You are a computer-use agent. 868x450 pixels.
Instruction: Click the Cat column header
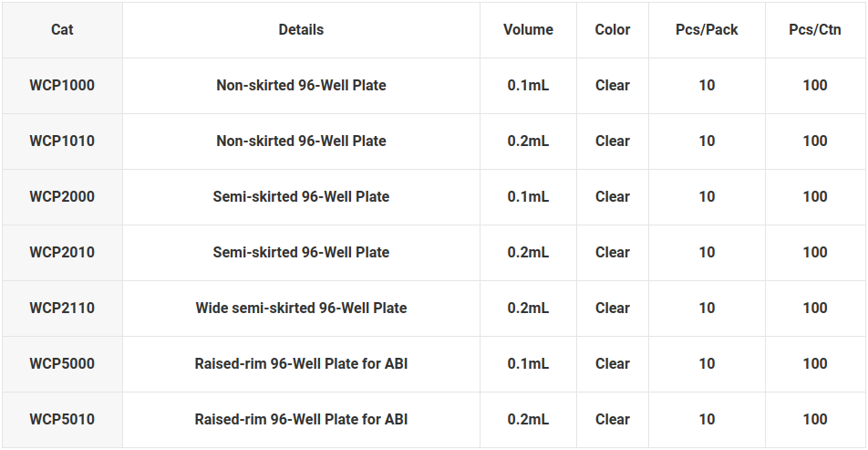click(x=62, y=30)
